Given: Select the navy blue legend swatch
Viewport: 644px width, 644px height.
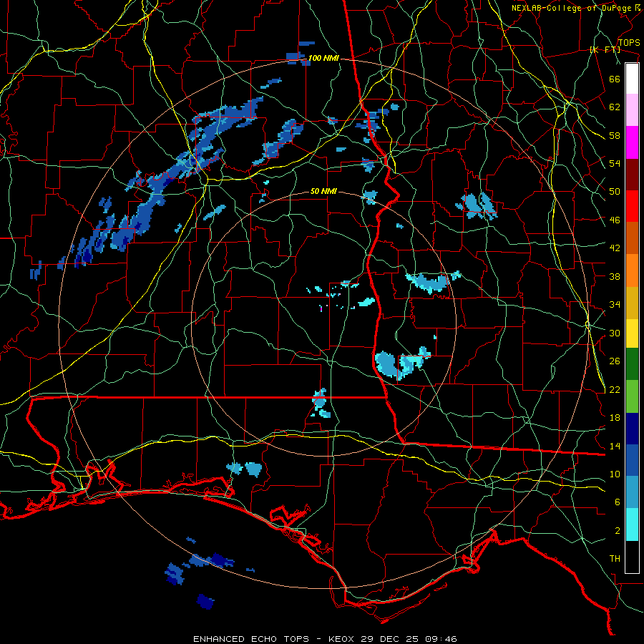Looking at the screenshot, I should [632, 429].
